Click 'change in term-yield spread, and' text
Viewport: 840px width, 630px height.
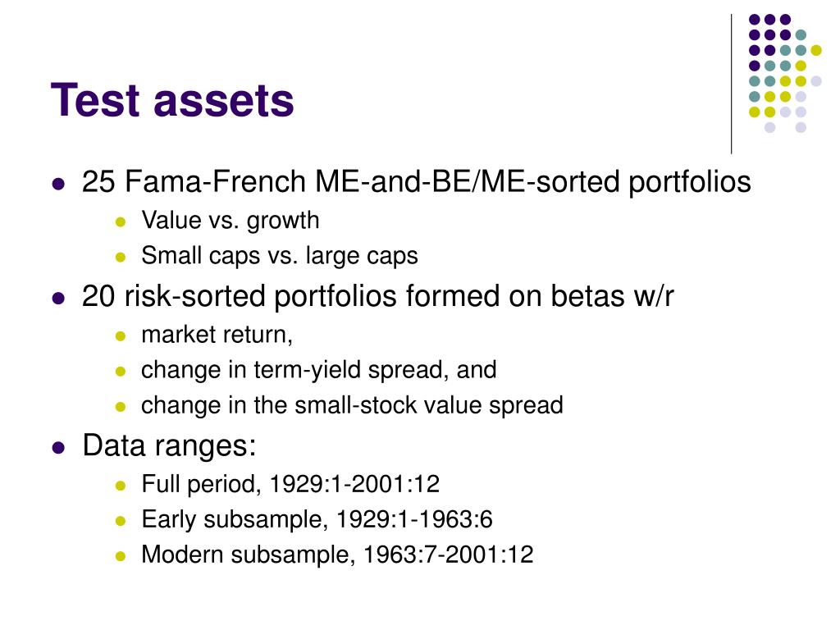319,370
